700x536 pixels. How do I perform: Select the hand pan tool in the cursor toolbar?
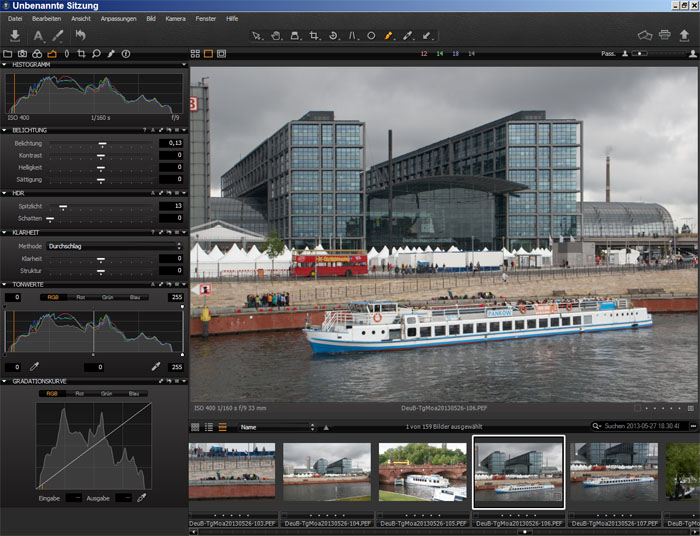(275, 36)
